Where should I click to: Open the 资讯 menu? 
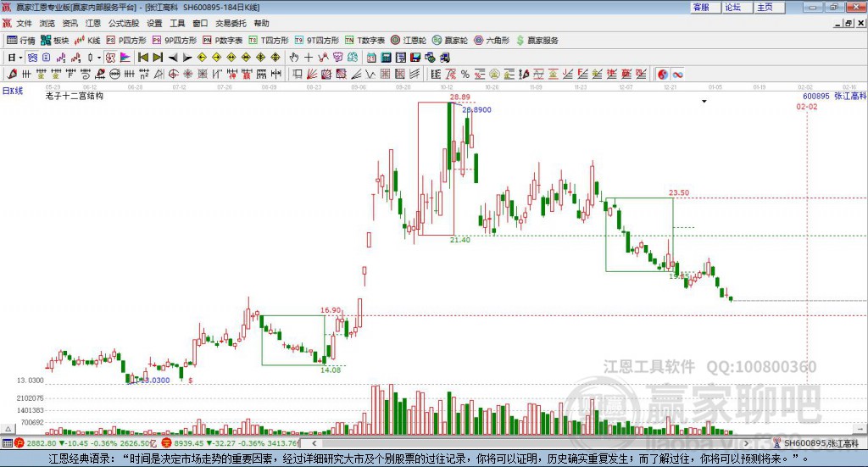[70, 23]
